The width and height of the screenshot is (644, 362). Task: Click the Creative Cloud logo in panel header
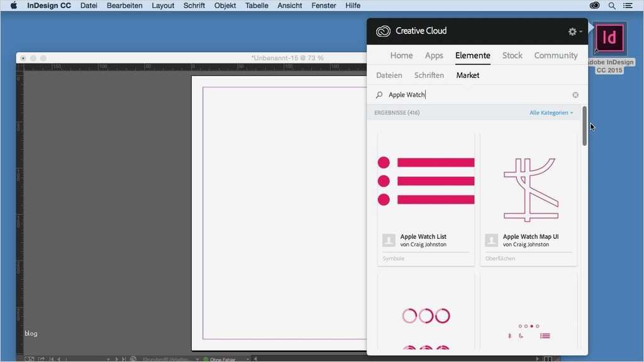[x=383, y=31]
